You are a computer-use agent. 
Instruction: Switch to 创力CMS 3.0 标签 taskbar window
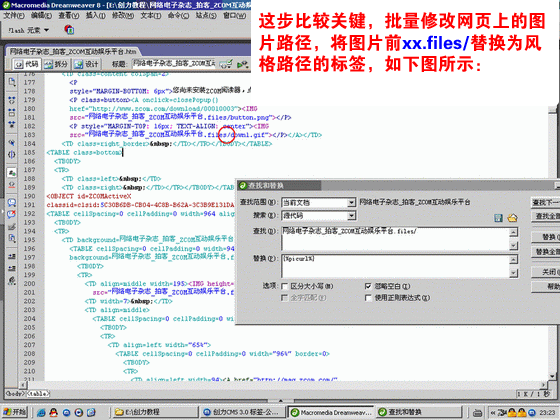coord(243,412)
